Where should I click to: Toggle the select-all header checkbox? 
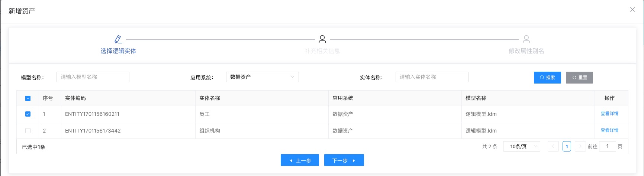[28, 98]
